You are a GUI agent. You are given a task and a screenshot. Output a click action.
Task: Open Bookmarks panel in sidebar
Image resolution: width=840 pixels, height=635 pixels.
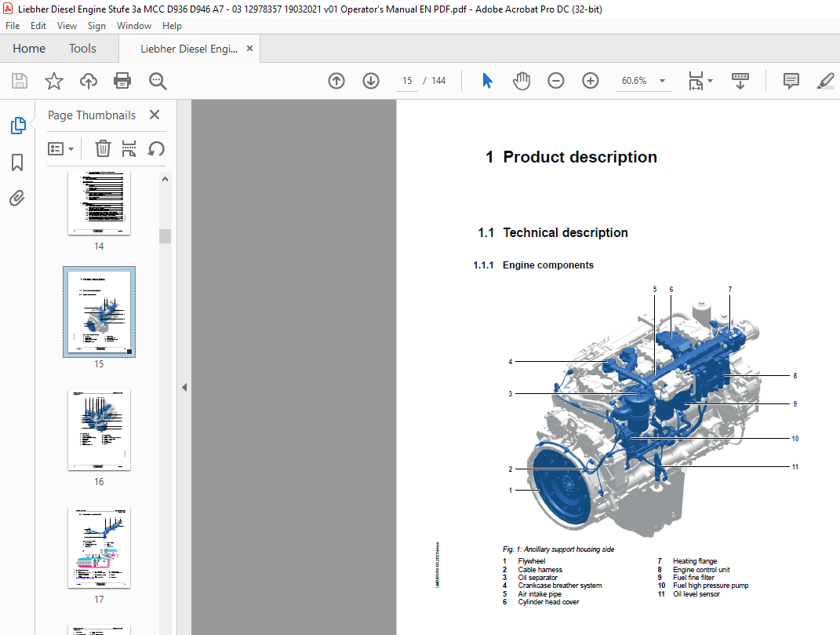point(17,162)
